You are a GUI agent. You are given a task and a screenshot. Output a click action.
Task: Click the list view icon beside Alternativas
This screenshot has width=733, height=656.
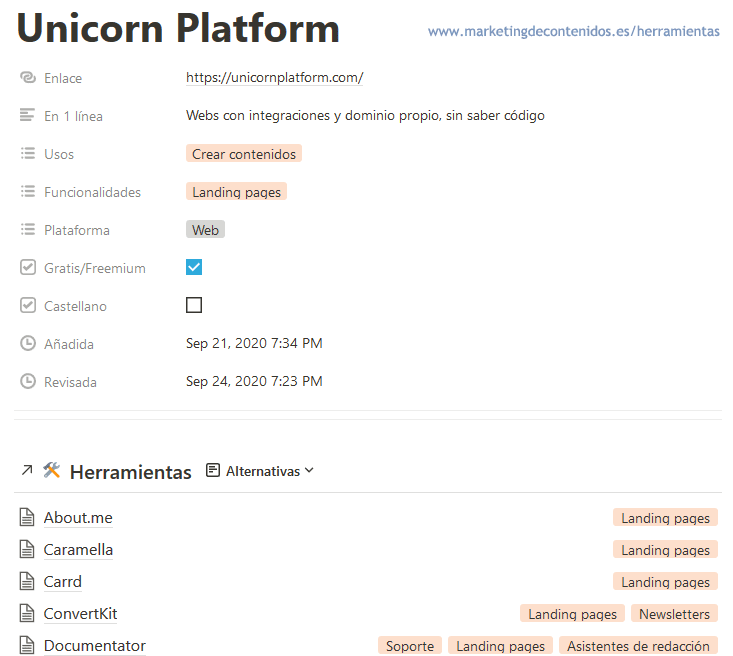pos(213,470)
